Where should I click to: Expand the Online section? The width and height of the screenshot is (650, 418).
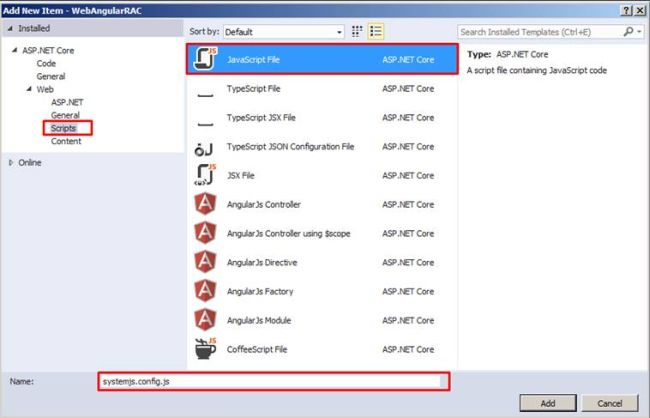coord(11,163)
